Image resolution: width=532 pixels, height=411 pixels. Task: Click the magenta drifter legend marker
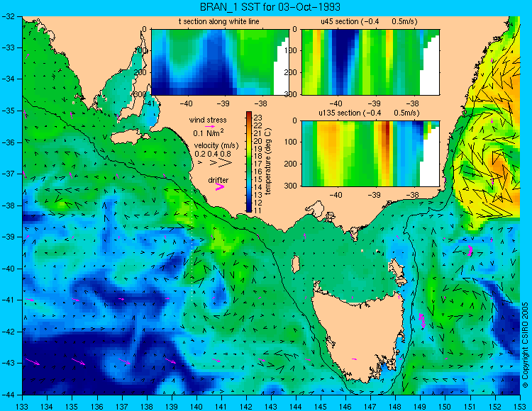(219, 186)
